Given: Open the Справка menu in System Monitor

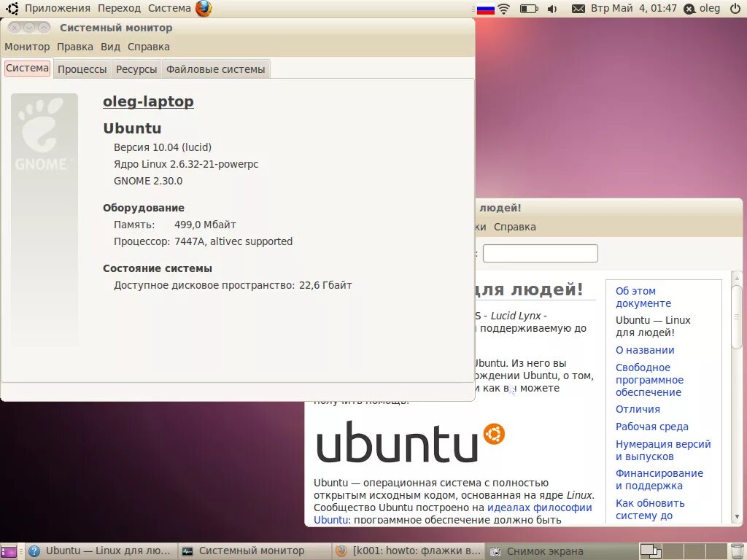Looking at the screenshot, I should (149, 47).
